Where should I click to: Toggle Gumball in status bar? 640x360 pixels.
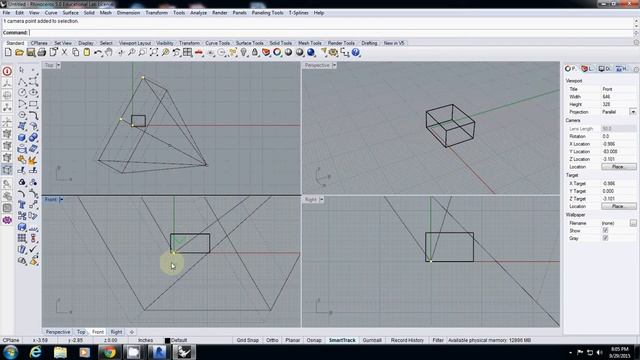coord(372,340)
